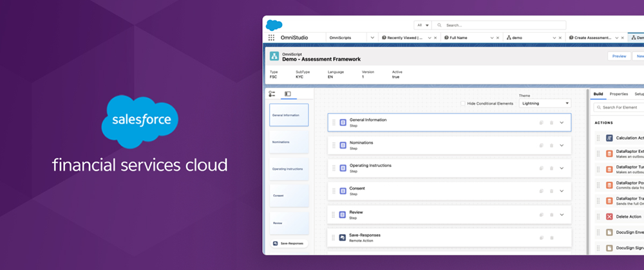Image resolution: width=644 pixels, height=270 pixels.
Task: Delete the General Information step
Action: point(552,123)
